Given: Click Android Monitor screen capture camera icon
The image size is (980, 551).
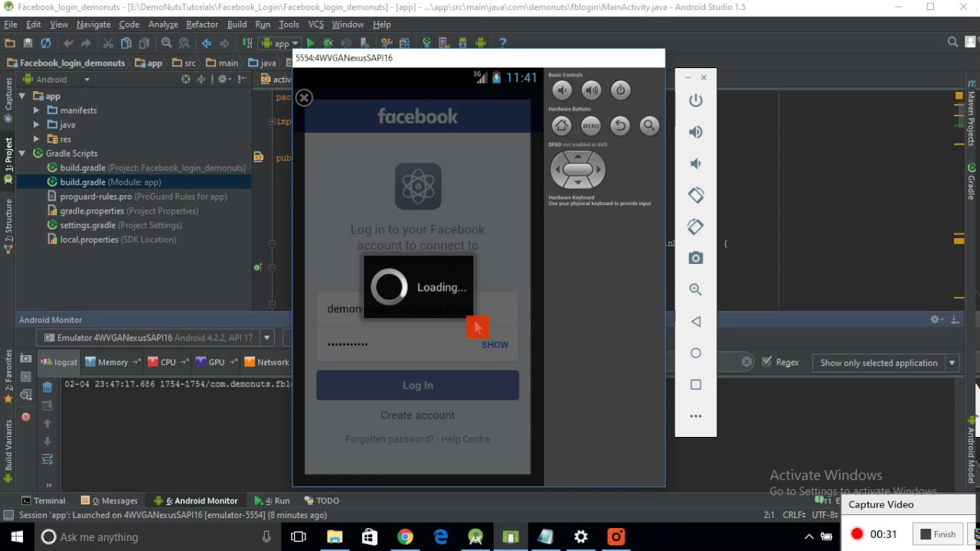Looking at the screenshot, I should (x=25, y=358).
